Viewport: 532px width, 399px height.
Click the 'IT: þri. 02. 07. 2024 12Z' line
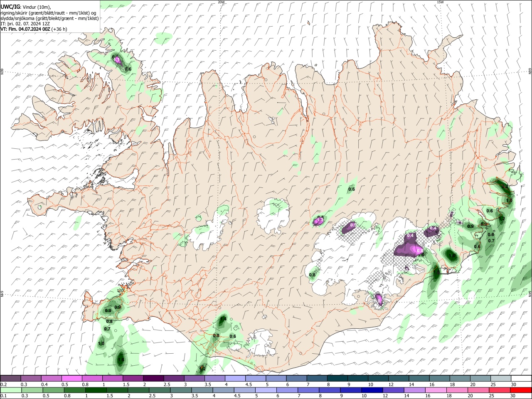point(26,24)
